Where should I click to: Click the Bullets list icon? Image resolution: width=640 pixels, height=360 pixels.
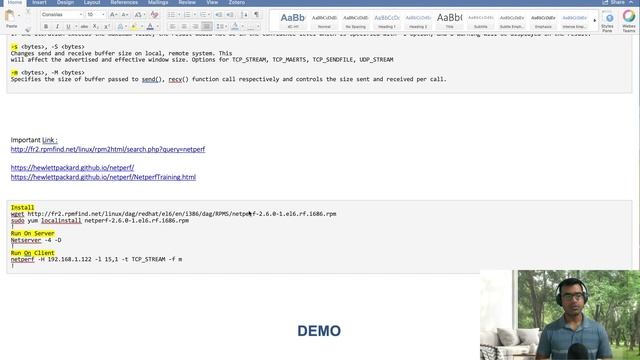[x=171, y=15]
